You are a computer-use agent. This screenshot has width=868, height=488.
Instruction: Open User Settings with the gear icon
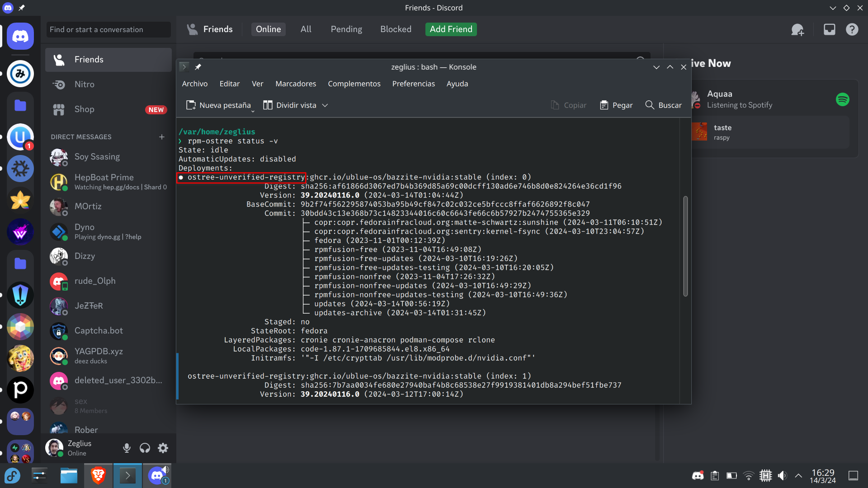coord(163,448)
